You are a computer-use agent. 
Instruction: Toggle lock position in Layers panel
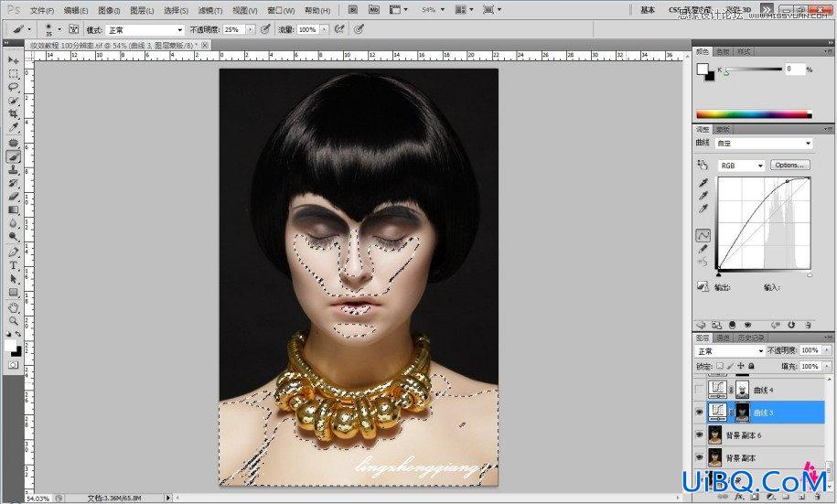pyautogui.click(x=740, y=366)
